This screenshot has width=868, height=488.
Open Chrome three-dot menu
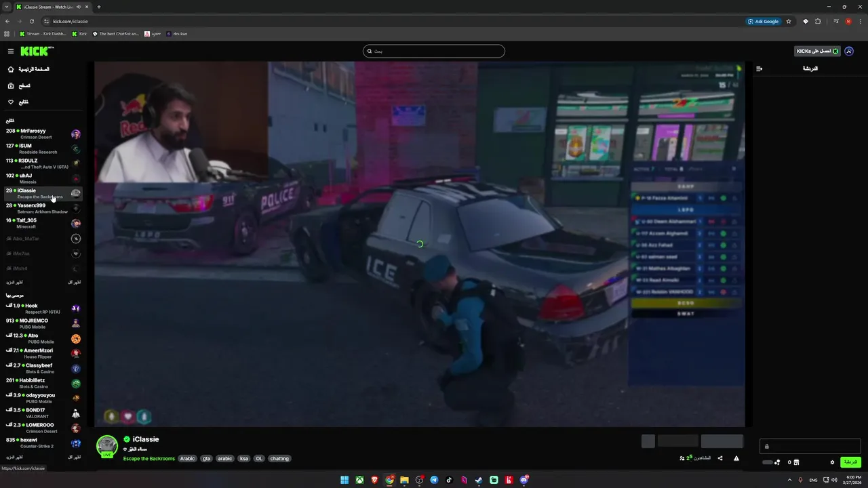861,21
